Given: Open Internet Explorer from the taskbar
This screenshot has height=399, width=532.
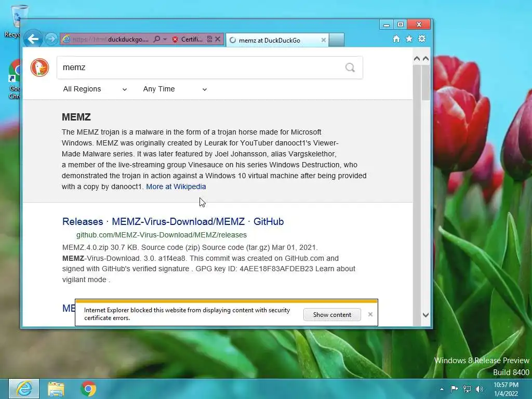Looking at the screenshot, I should 24,389.
